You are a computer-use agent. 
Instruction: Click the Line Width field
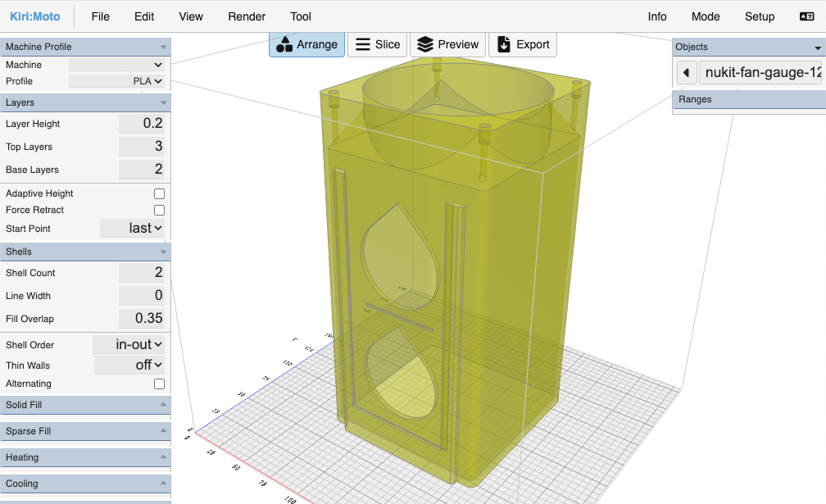[141, 296]
